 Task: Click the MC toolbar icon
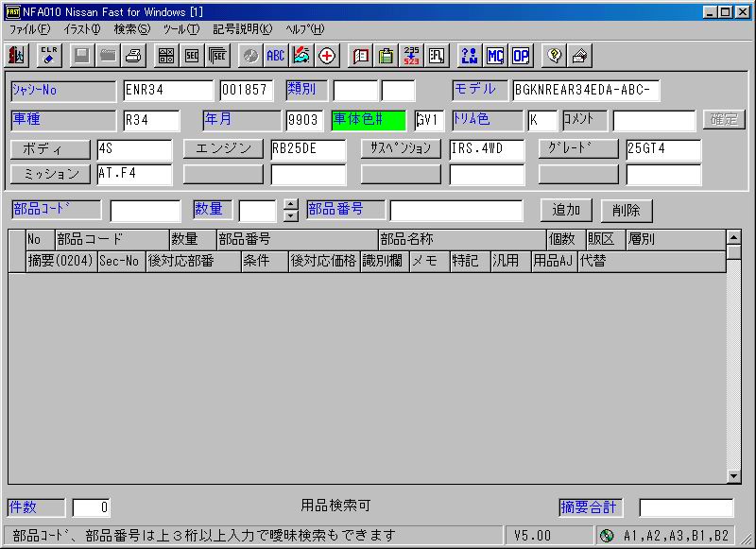click(x=494, y=56)
